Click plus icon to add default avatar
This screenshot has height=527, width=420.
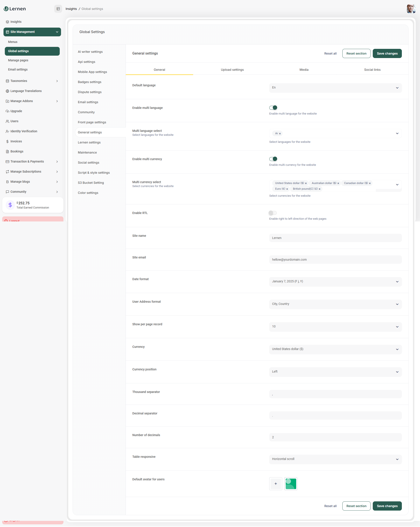tap(275, 483)
